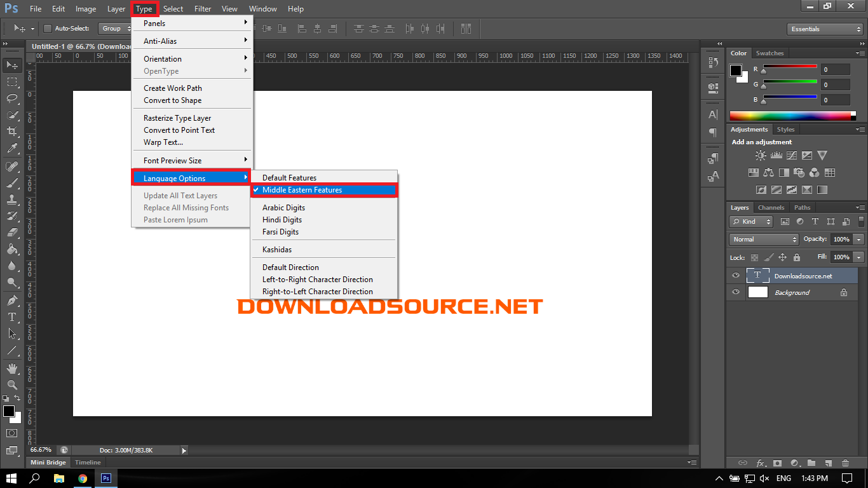Select the Quick Selection tool
Image resolution: width=868 pixels, height=488 pixels.
click(x=12, y=115)
